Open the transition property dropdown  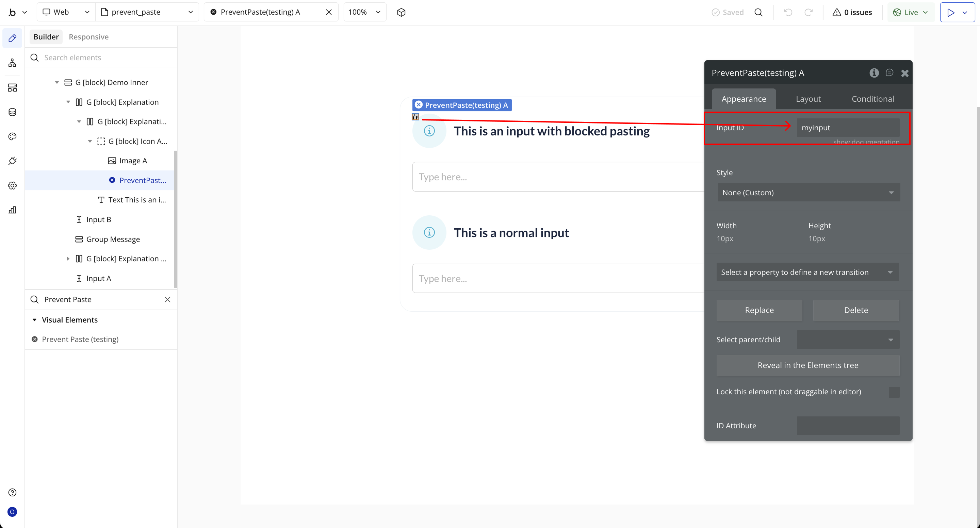click(x=807, y=272)
